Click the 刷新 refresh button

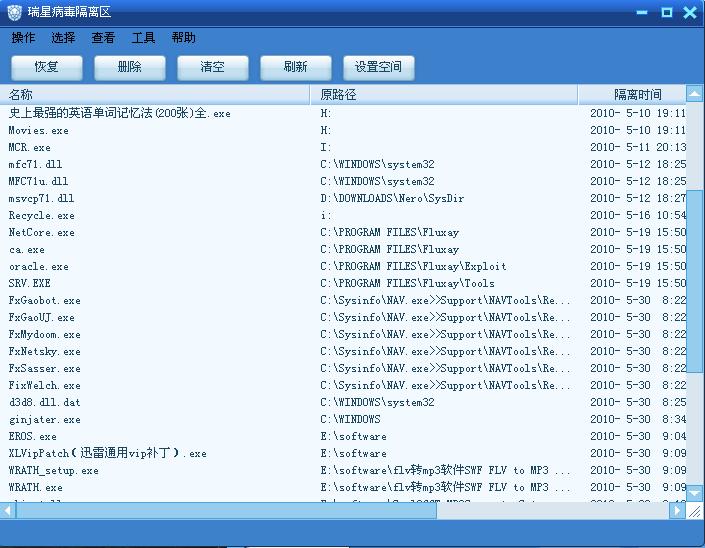pyautogui.click(x=295, y=67)
